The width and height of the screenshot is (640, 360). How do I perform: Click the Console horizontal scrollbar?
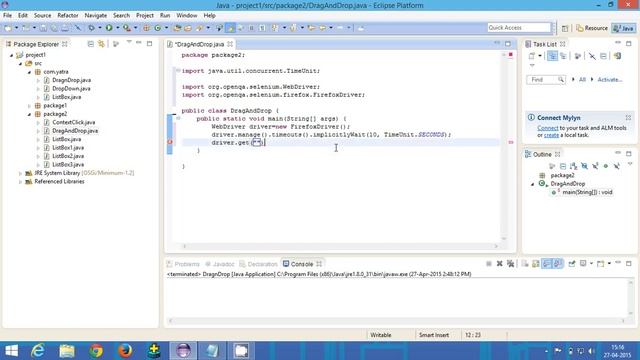coord(397,321)
